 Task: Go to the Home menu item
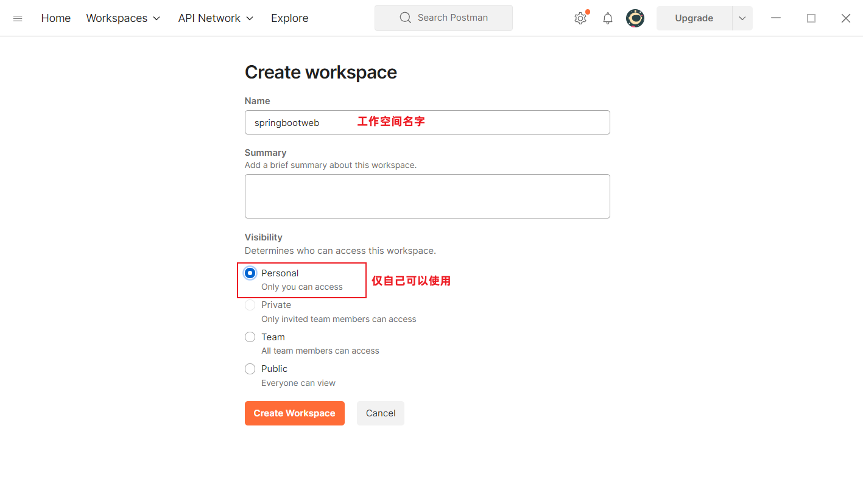coord(56,18)
